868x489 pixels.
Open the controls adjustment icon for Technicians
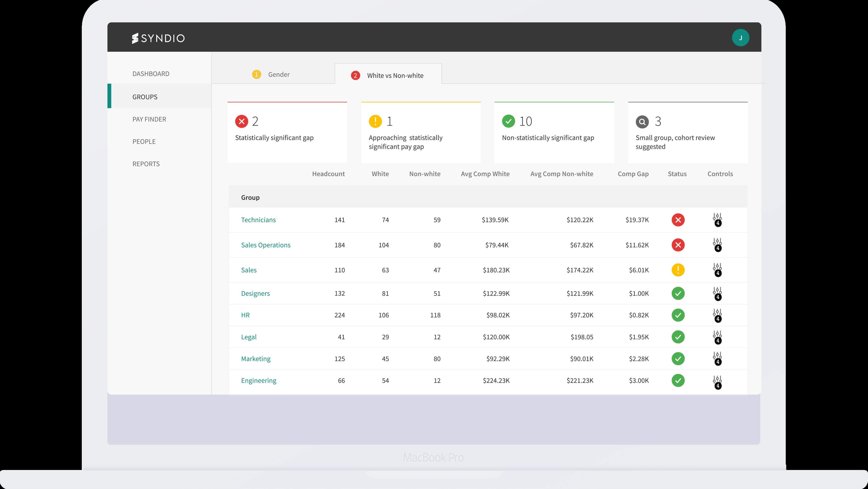[x=718, y=219]
